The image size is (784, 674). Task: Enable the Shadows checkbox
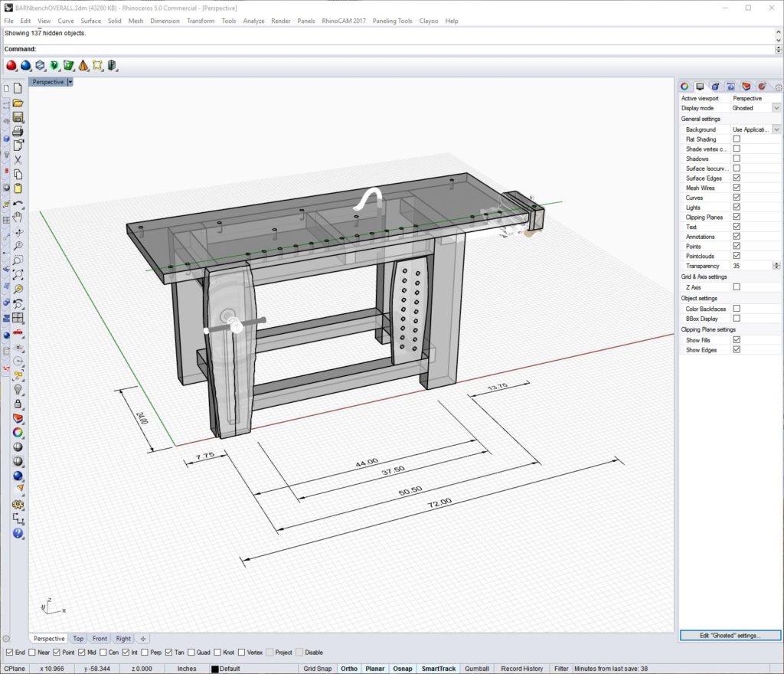click(x=737, y=159)
